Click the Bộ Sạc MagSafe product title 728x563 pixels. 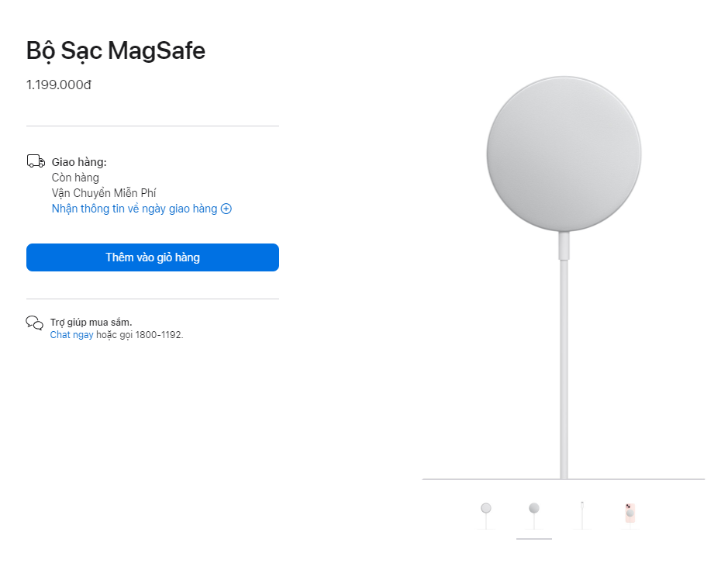(x=116, y=50)
